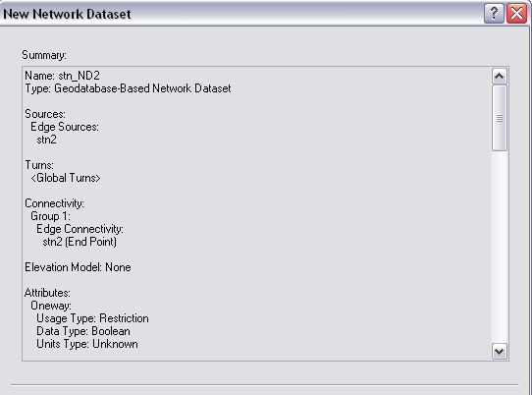Click the summary scrollbar up arrow

[499, 76]
